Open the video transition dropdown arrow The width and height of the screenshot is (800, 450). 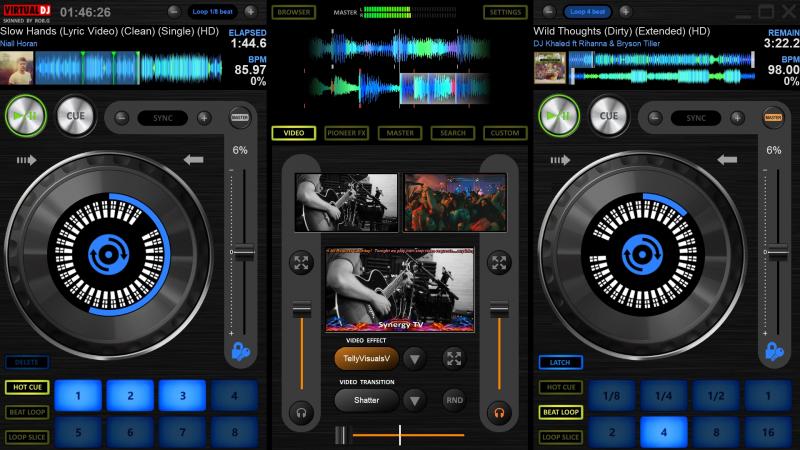[x=414, y=401]
